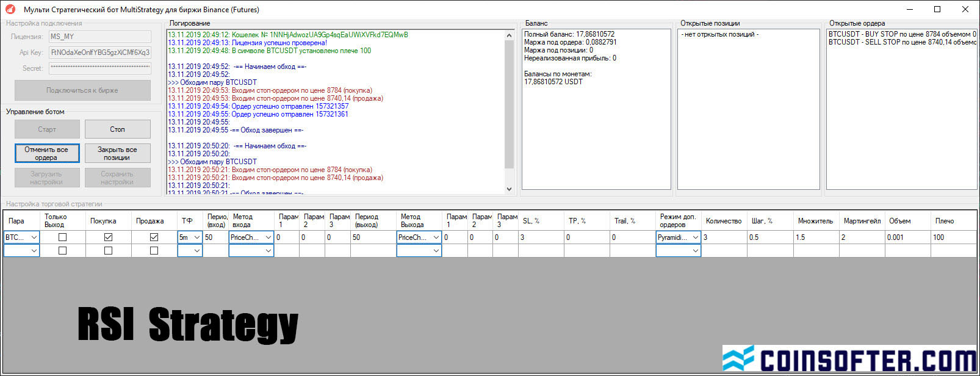The image size is (980, 376).
Task: Open the ТФ dropdown in the empty second row
Action: [190, 250]
